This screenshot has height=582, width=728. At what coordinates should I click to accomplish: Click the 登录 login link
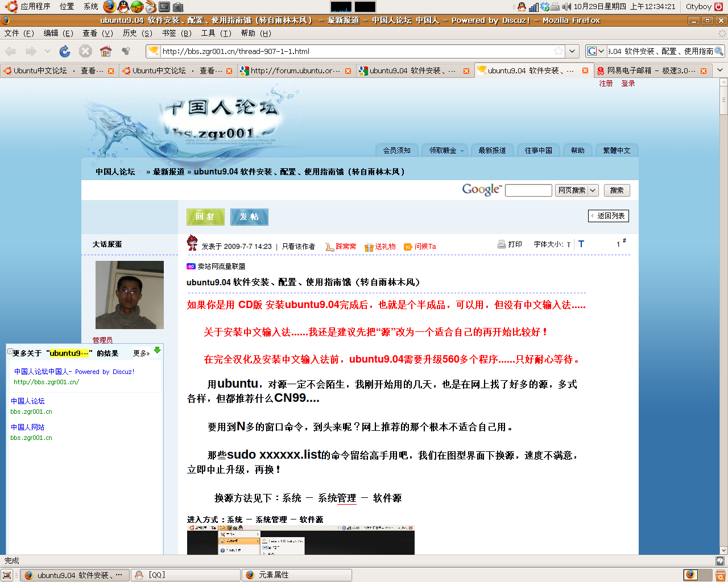[x=628, y=84]
